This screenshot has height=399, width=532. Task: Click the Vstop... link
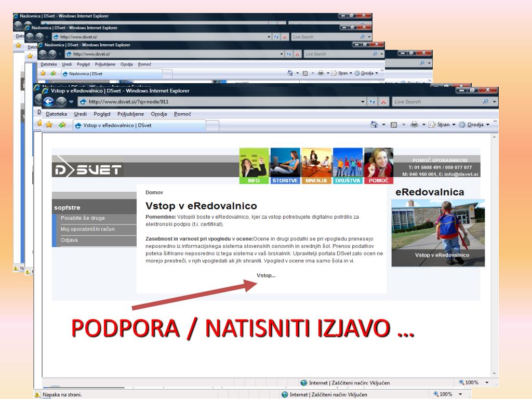coord(266,275)
